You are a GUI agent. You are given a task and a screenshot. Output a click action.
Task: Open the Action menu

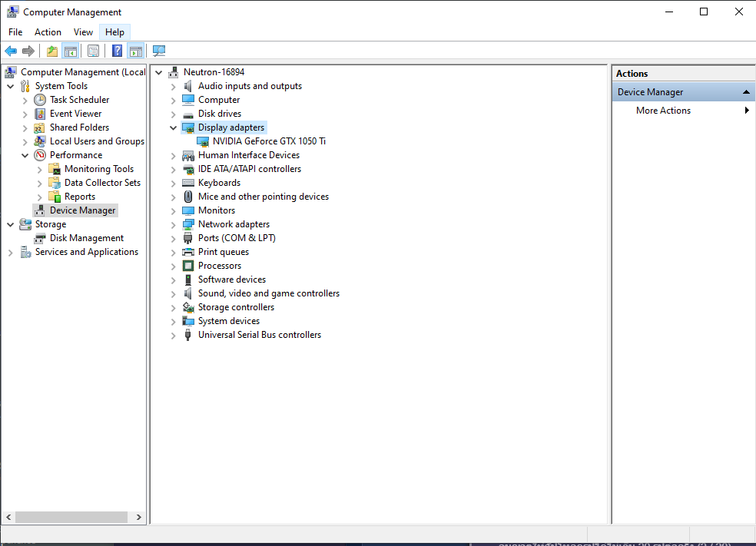point(48,32)
